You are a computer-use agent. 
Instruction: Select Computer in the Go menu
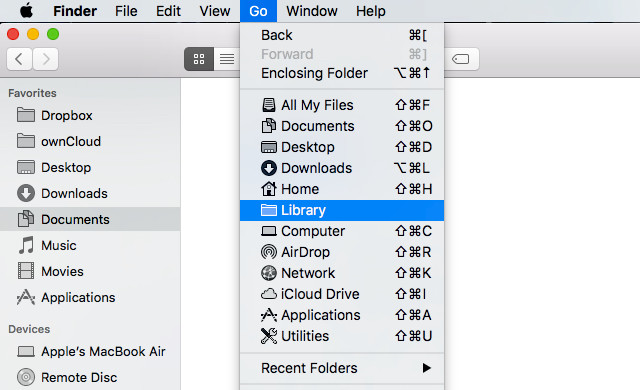(342, 231)
